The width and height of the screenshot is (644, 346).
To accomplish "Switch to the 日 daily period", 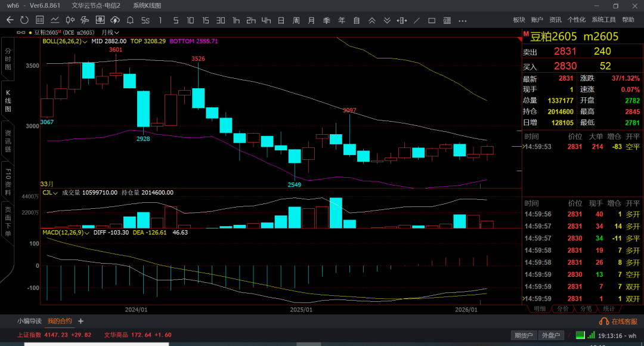I will click(281, 20).
